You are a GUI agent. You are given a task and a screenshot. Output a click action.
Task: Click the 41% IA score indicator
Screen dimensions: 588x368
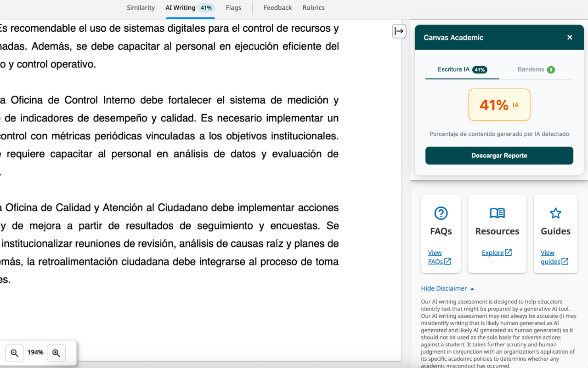pos(499,105)
